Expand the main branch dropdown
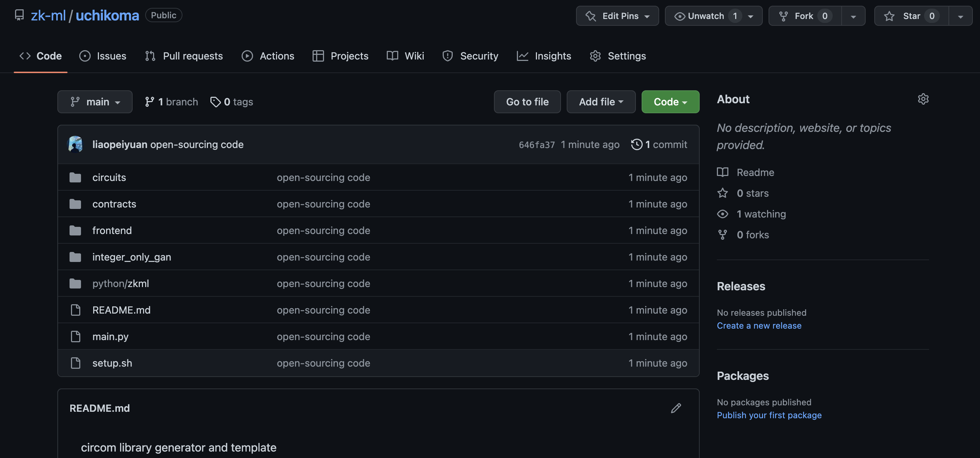The height and width of the screenshot is (458, 980). pos(95,102)
